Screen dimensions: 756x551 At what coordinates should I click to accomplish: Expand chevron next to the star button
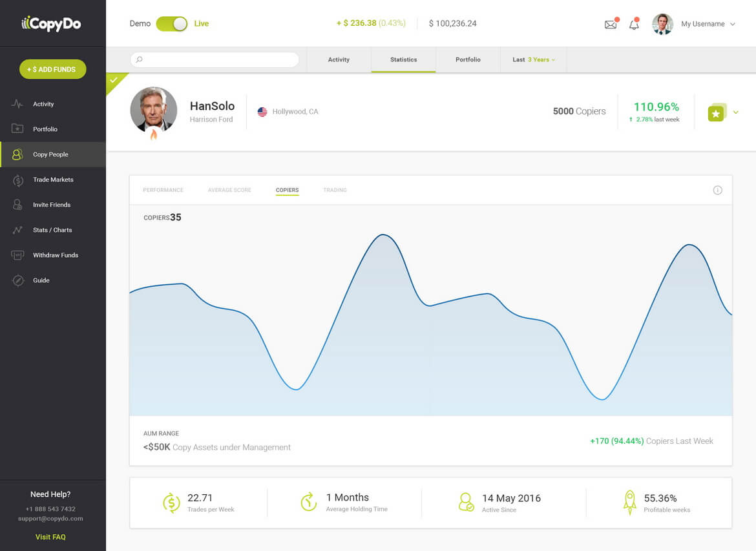click(x=736, y=112)
